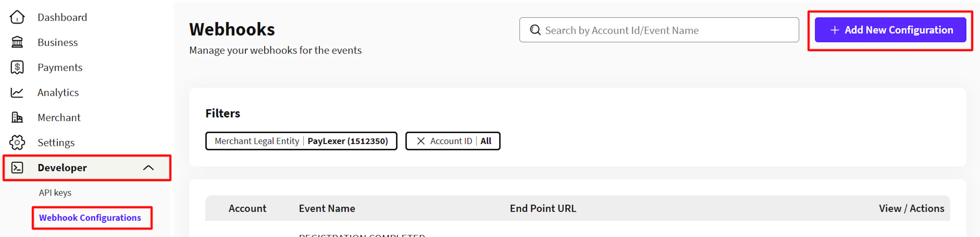
Task: Open the Account ID All filter
Action: 453,141
